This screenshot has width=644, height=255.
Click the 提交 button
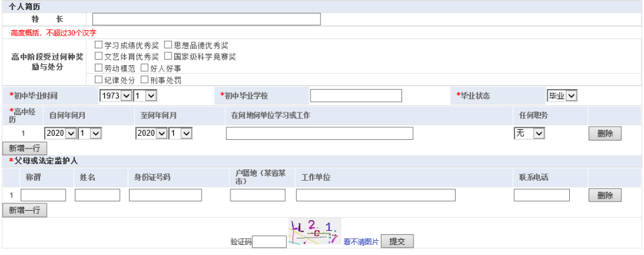pos(397,242)
